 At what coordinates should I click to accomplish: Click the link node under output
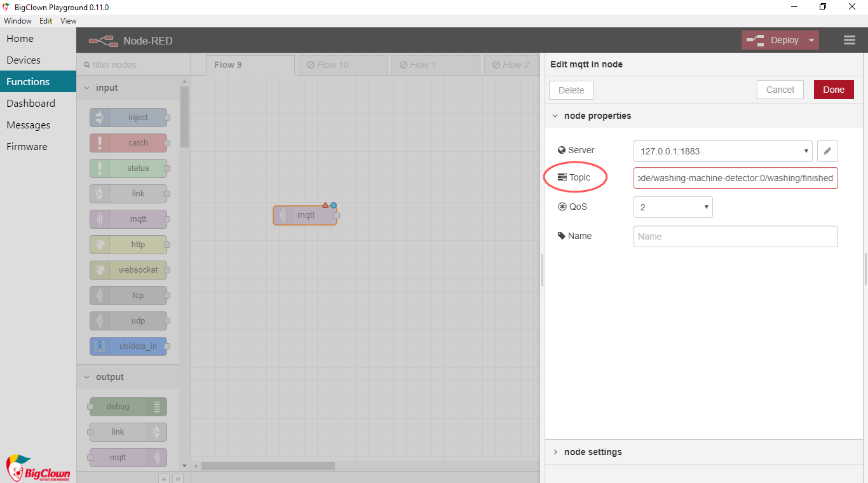click(128, 432)
